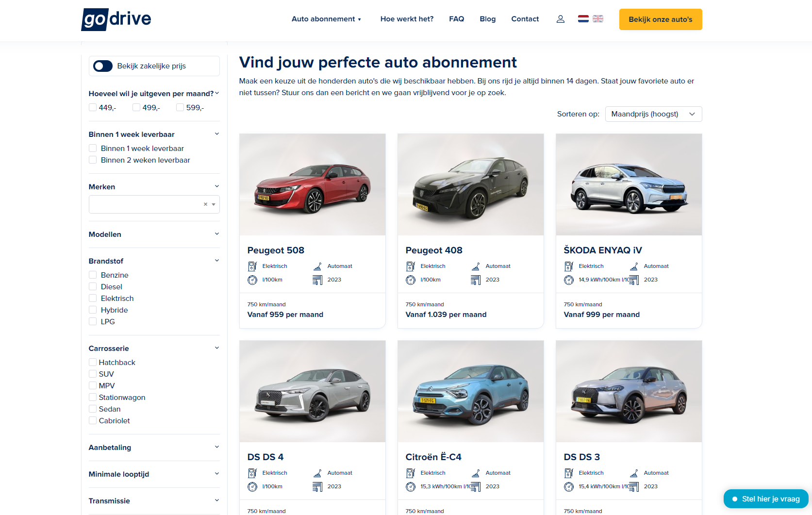The width and height of the screenshot is (812, 515).
Task: Click transmission icon on ŠKODA ENYAQ card
Action: [634, 266]
